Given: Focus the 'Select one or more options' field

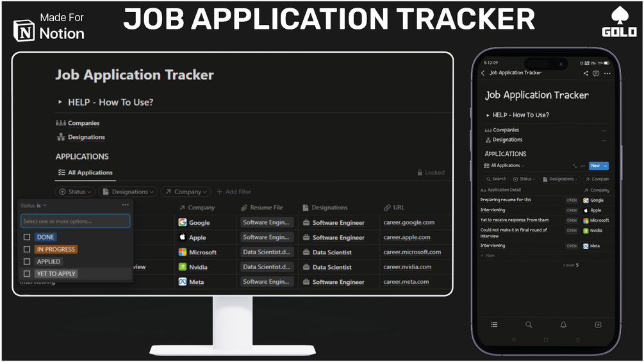Looking at the screenshot, I should (75, 221).
